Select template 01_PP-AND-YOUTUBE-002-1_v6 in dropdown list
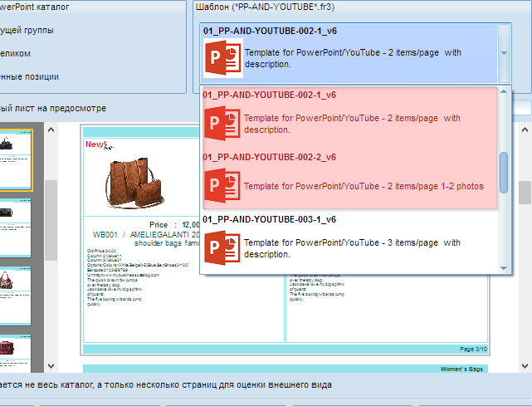The width and height of the screenshot is (532, 406). 349,116
